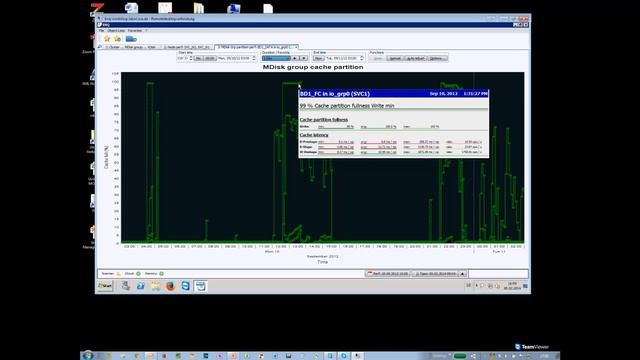Image resolution: width=640 pixels, height=360 pixels.
Task: Click the Perf date button in status bar
Action: [387, 274]
